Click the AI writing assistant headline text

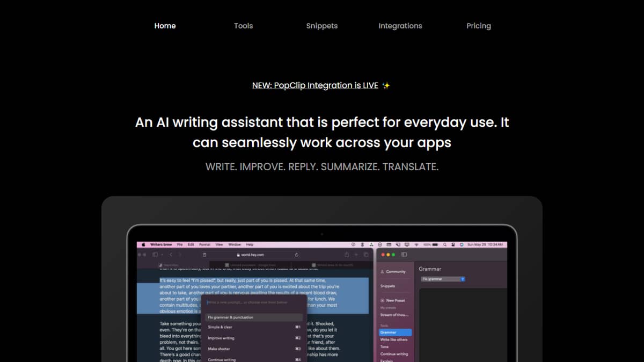[322, 133]
